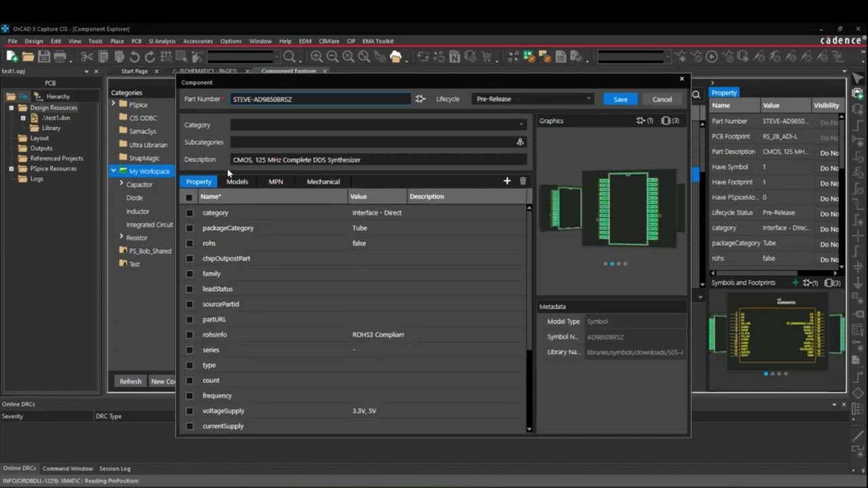Click the search magnifier toolbar icon

pos(290,57)
